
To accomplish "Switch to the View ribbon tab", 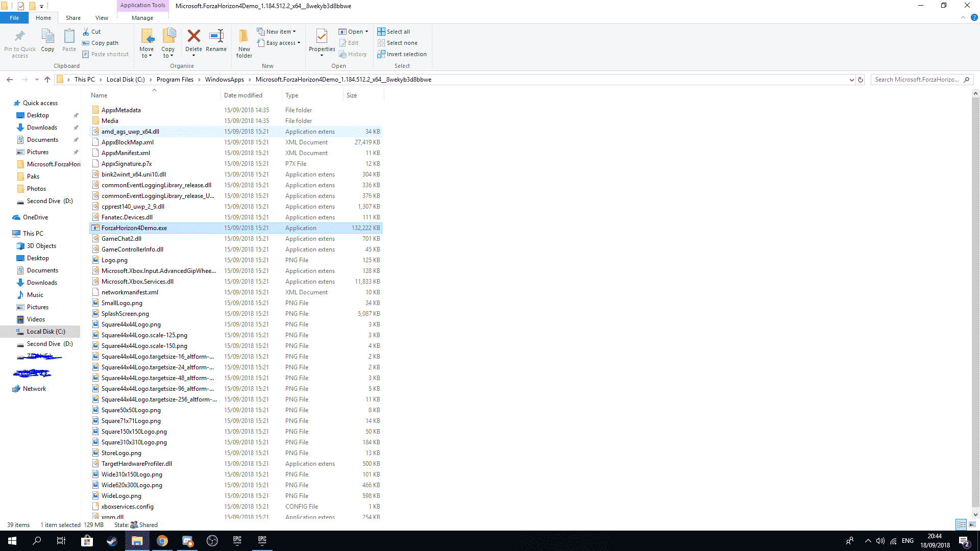I will (x=102, y=18).
